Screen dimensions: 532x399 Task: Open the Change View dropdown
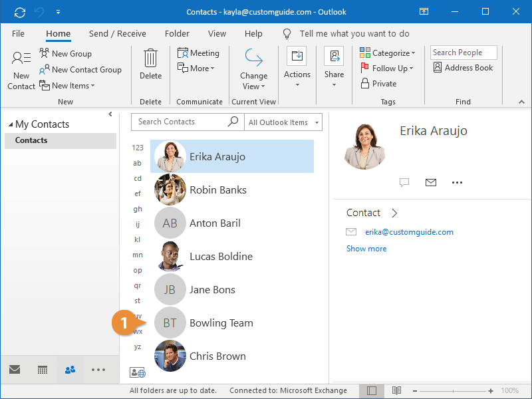point(253,70)
